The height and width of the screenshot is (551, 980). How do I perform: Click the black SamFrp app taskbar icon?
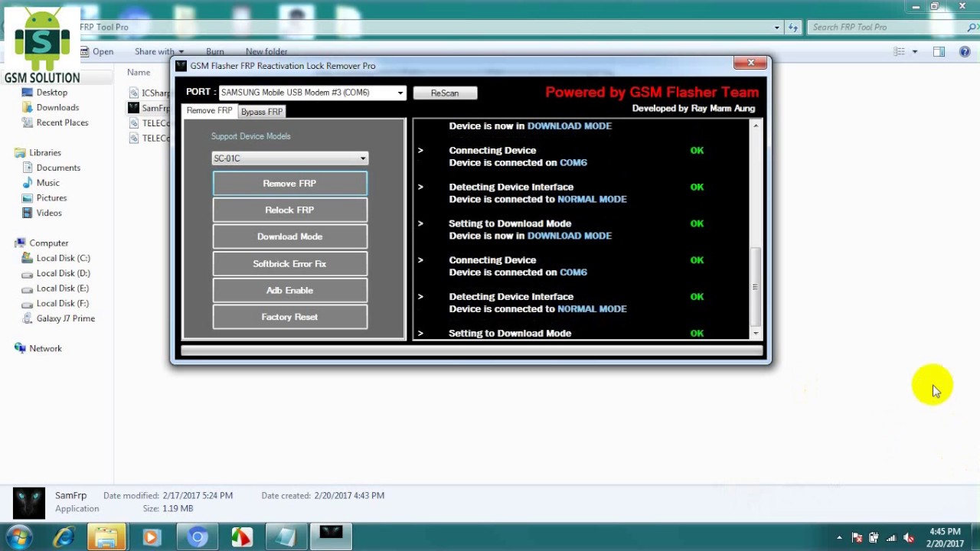331,537
